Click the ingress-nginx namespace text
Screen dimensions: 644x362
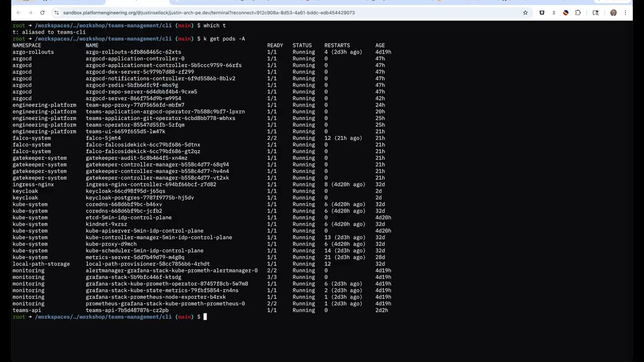pyautogui.click(x=33, y=185)
